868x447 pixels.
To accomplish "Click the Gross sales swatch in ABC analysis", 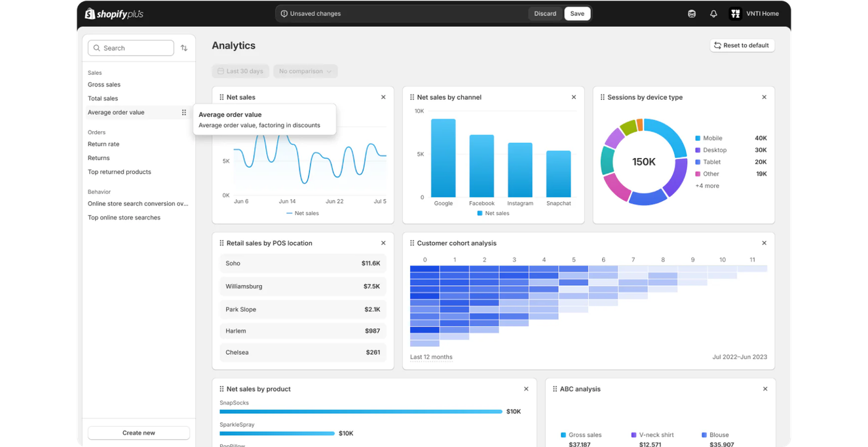I will [x=563, y=435].
